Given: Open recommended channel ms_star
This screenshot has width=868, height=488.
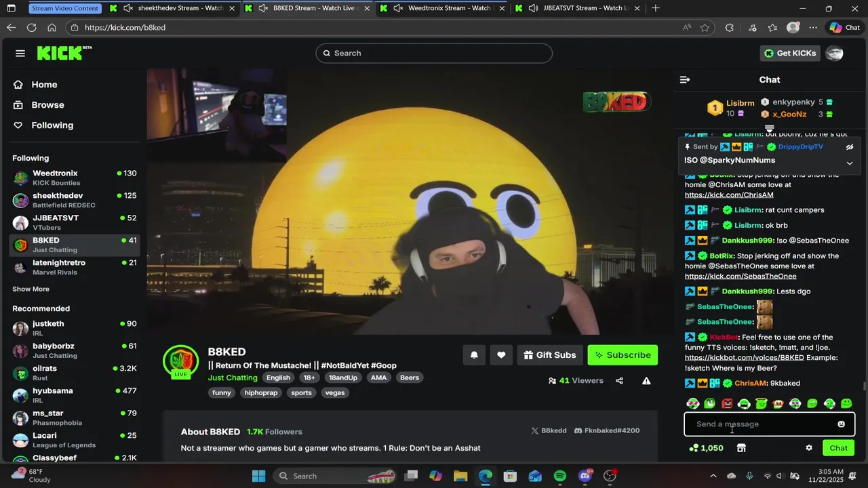Looking at the screenshot, I should [x=75, y=418].
